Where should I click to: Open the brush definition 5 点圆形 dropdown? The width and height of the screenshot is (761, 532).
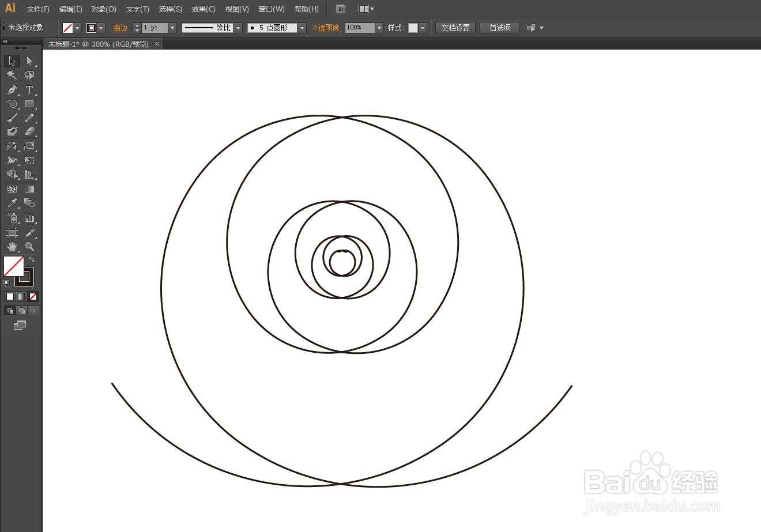pos(302,28)
